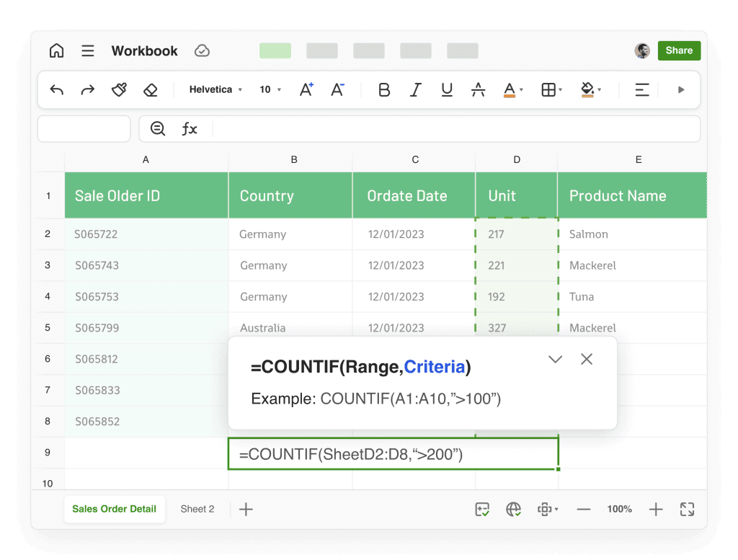Toggle Italic formatting
This screenshot has height=560, width=738.
point(415,90)
